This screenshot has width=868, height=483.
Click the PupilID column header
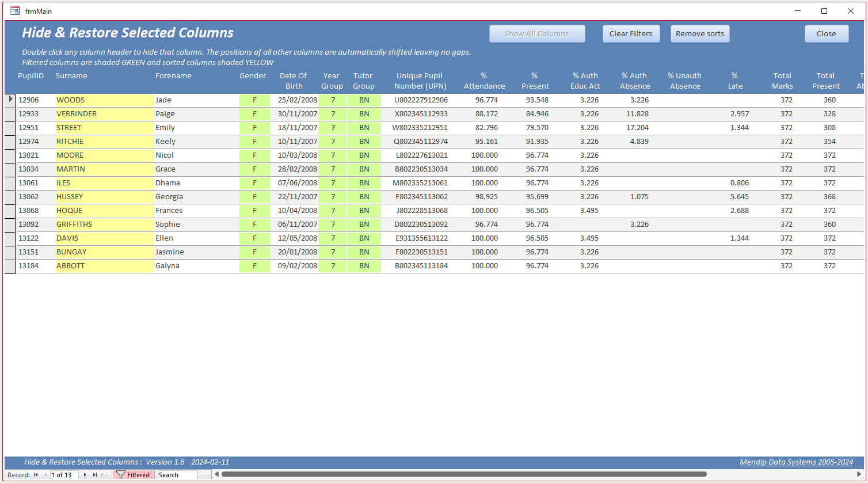click(31, 76)
